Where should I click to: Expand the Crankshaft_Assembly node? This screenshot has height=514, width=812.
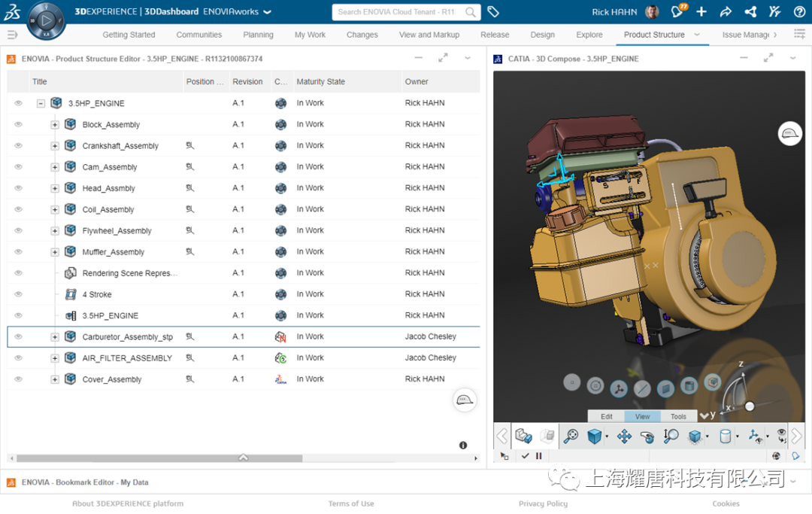point(54,146)
